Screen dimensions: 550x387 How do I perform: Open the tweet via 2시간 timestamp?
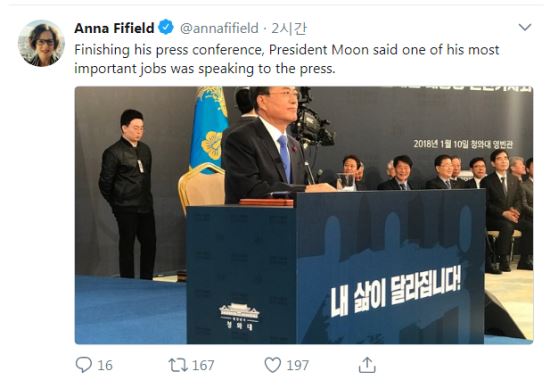click(289, 28)
